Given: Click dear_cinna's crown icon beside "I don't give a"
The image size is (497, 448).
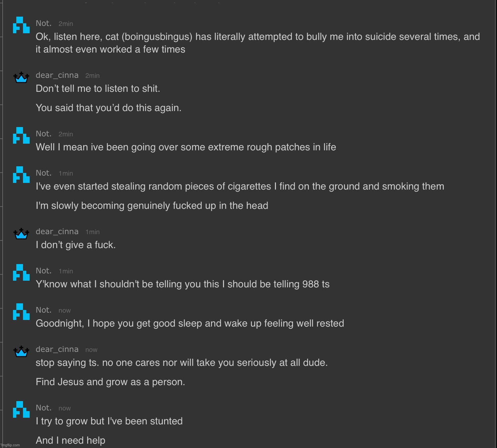Looking at the screenshot, I should point(21,233).
